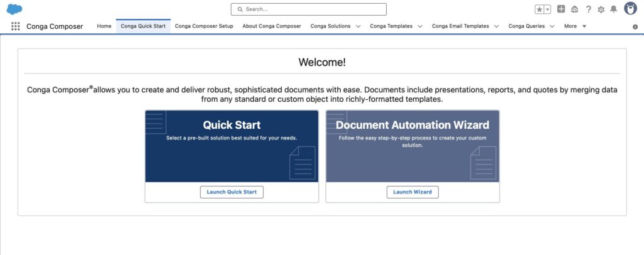This screenshot has height=255, width=644.
Task: Click the Salesforce cloud logo
Action: tap(14, 9)
